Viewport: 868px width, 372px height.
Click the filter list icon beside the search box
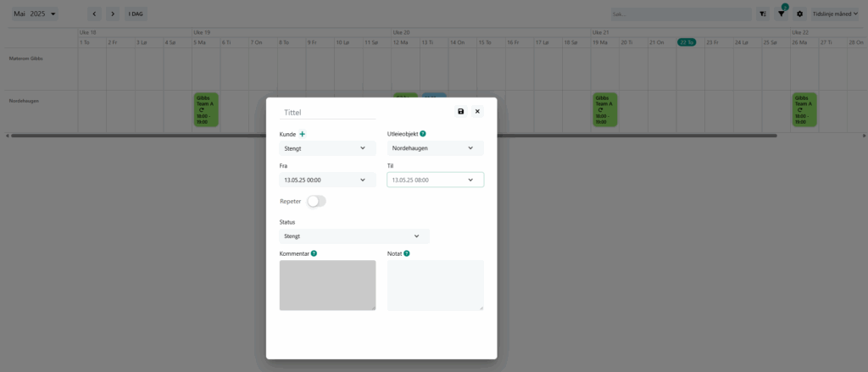click(763, 14)
